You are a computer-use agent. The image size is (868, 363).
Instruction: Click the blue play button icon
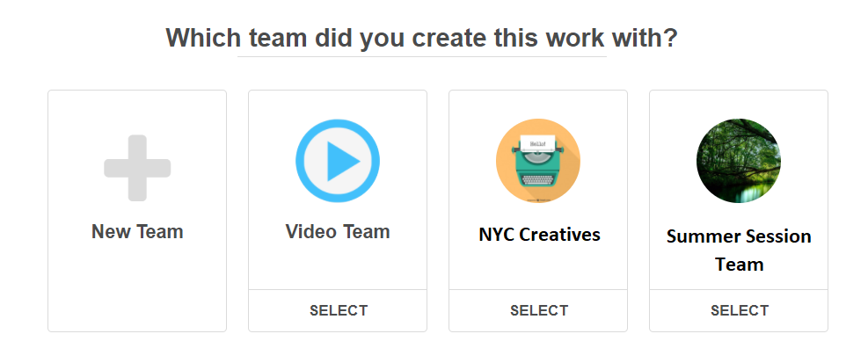click(338, 162)
